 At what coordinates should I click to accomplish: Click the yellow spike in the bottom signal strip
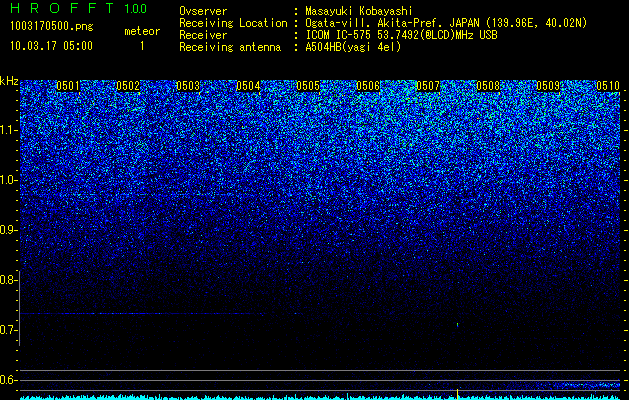pos(457,394)
